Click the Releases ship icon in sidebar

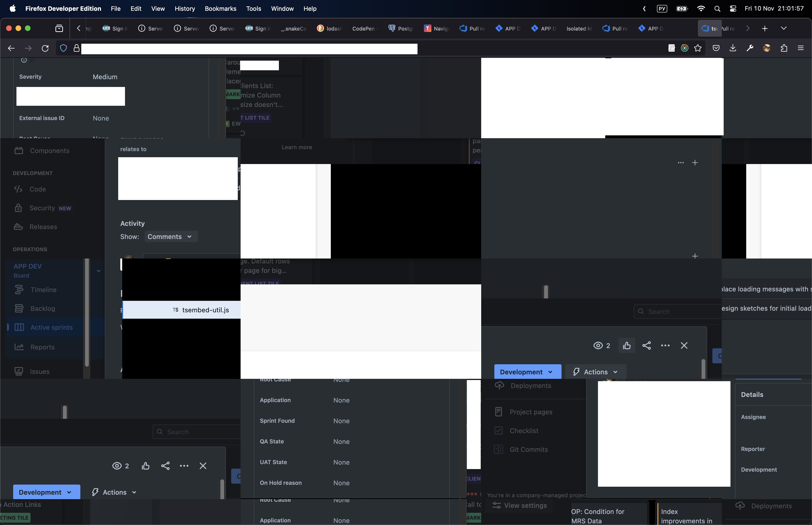coord(18,227)
